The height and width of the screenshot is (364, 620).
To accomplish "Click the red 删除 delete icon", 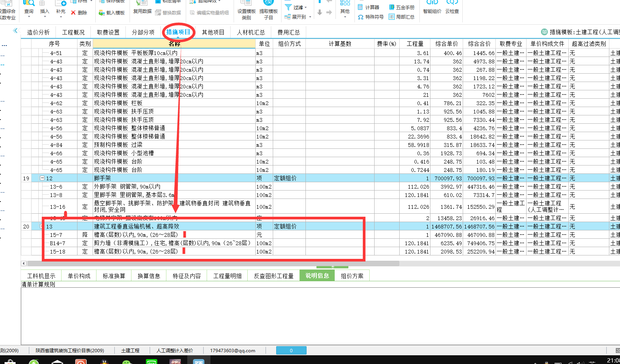I will [x=73, y=13].
